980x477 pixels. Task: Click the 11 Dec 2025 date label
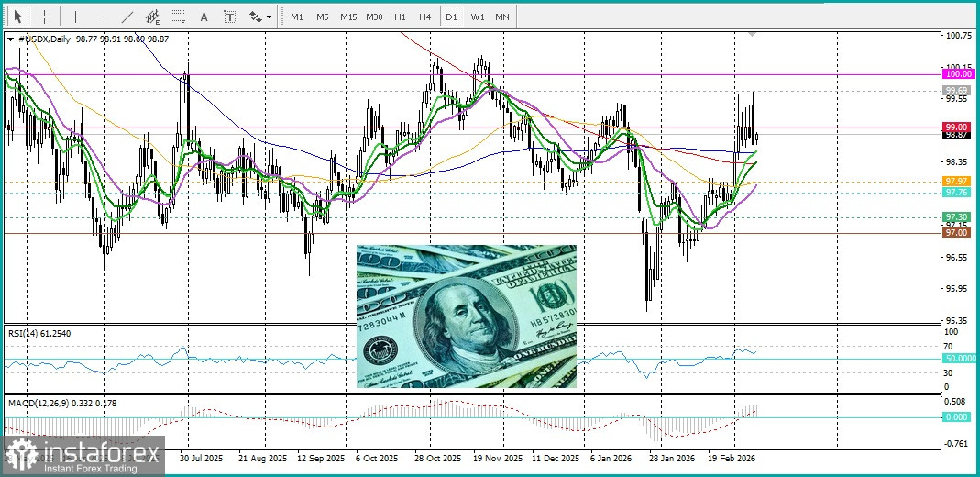[556, 459]
